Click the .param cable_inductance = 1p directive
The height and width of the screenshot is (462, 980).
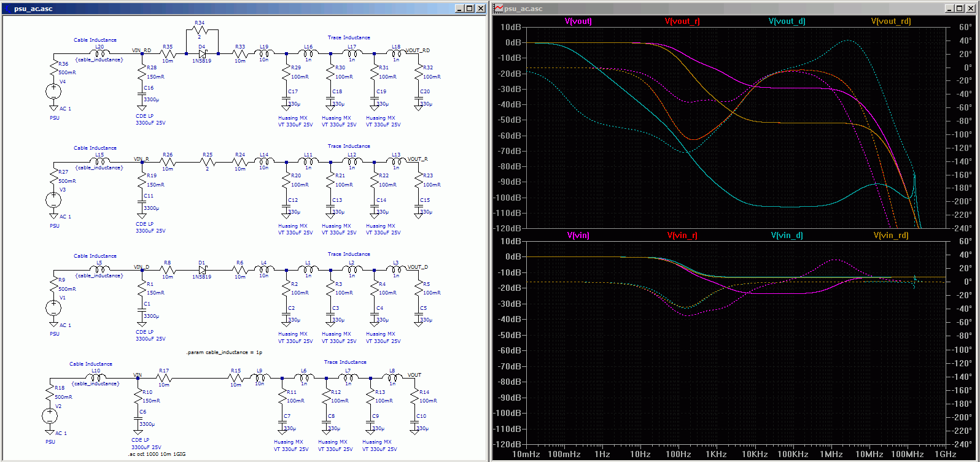coord(224,353)
